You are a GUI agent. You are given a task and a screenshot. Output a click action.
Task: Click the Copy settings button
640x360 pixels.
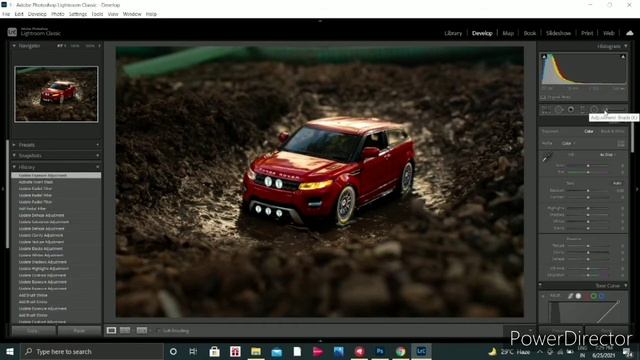(33, 331)
